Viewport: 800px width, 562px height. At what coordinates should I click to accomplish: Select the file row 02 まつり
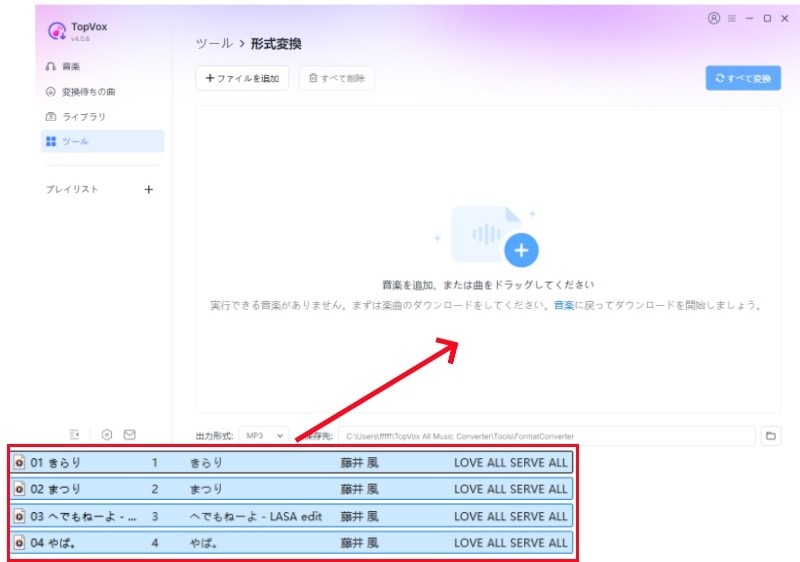(x=292, y=489)
